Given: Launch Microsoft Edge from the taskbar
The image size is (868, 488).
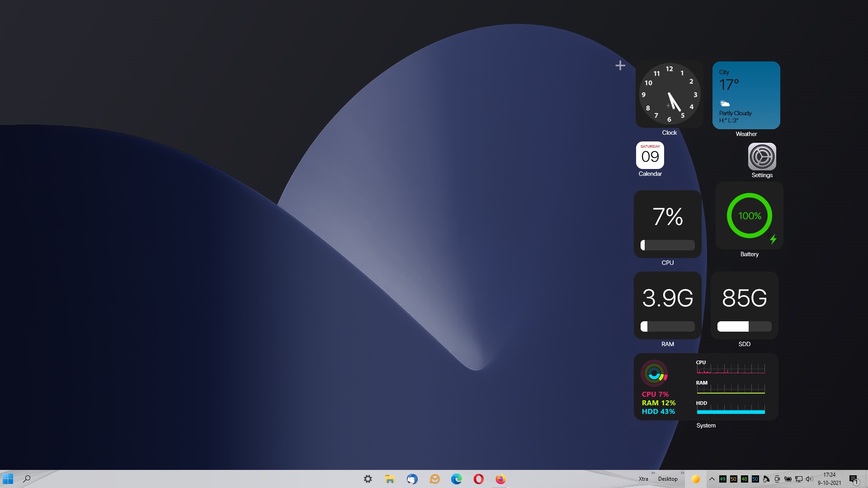Looking at the screenshot, I should [x=457, y=479].
